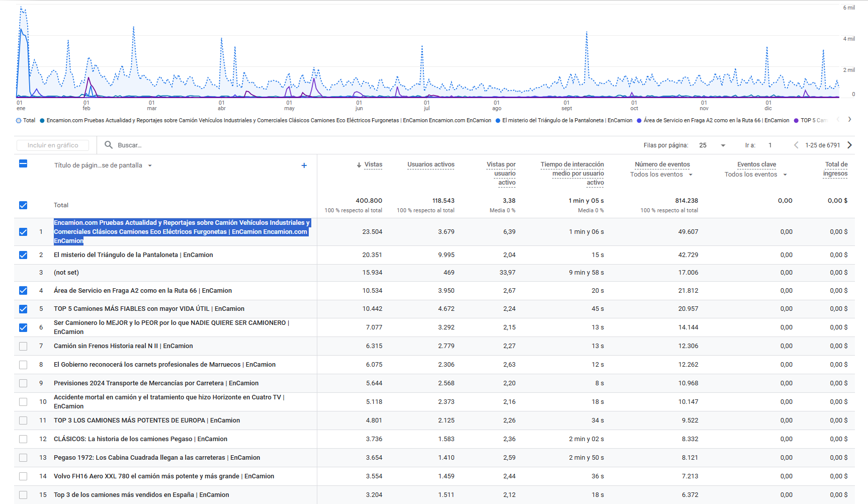Click the Incluir en gráfico button

tap(53, 145)
